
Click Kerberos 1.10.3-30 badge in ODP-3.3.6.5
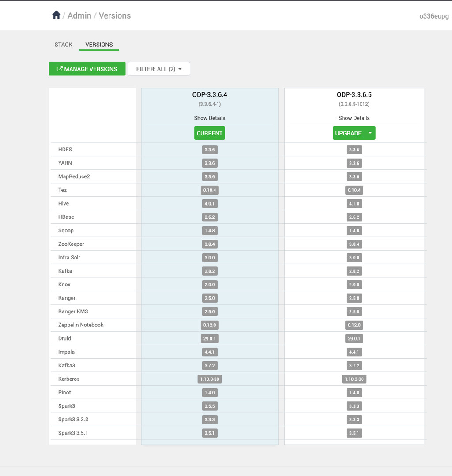point(354,379)
